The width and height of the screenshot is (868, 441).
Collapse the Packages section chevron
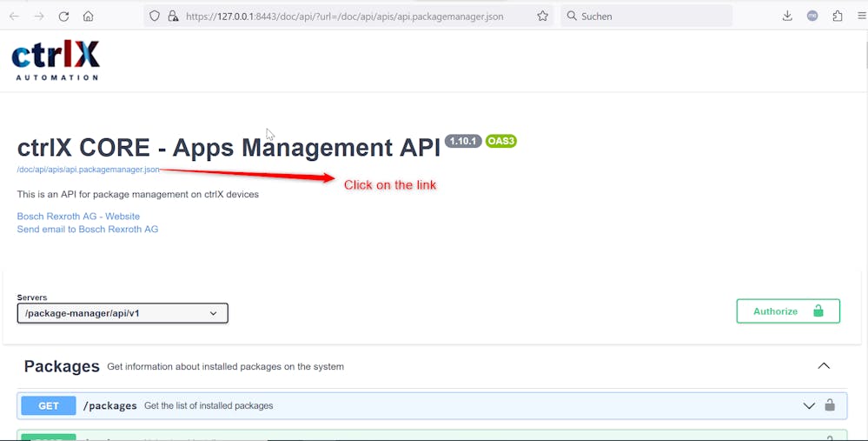pyautogui.click(x=824, y=366)
